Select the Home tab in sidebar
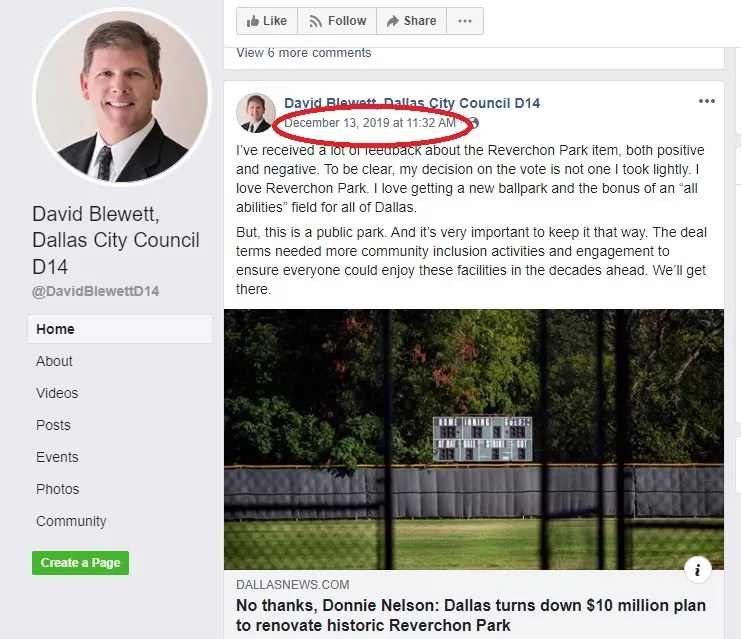Image resolution: width=742 pixels, height=639 pixels. coord(120,329)
